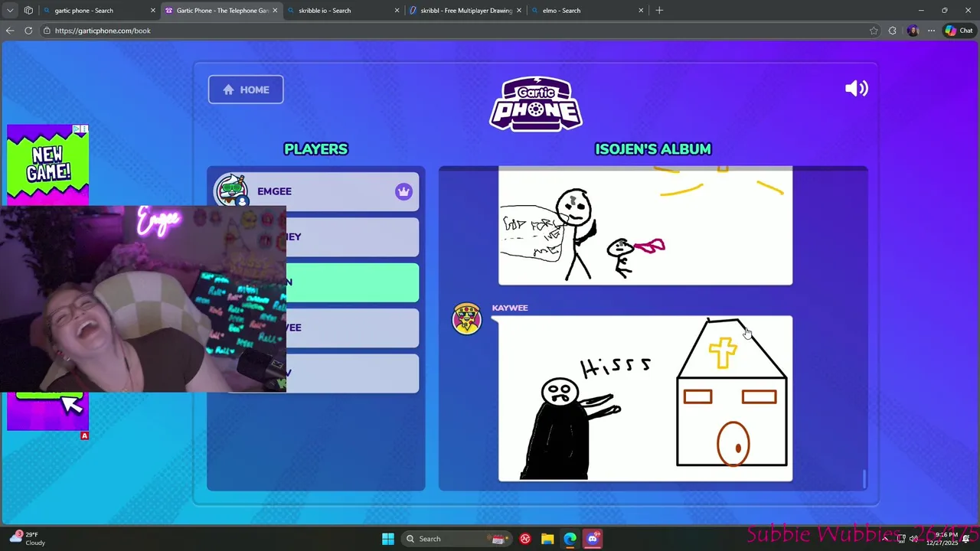The height and width of the screenshot is (551, 980).
Task: Open the browser profile avatar
Action: point(913,31)
